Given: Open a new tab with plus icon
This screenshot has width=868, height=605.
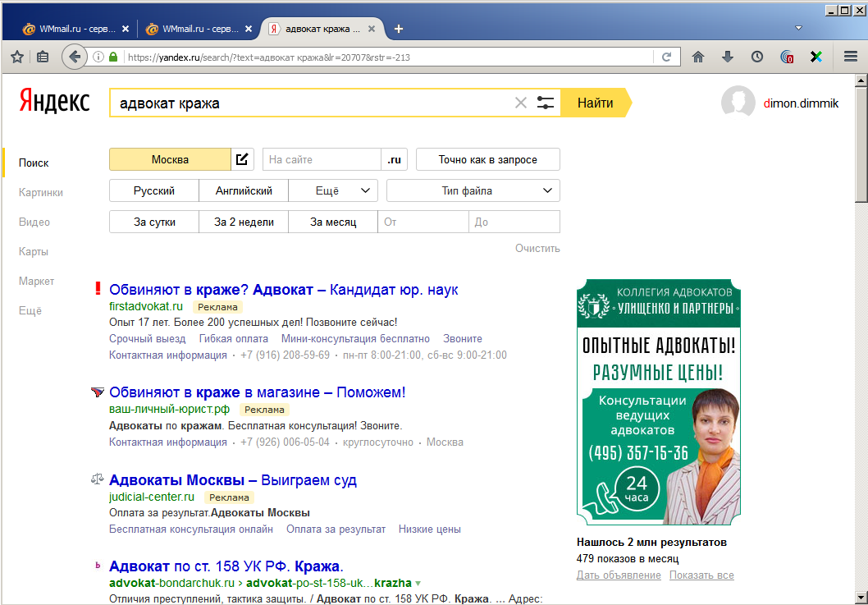Looking at the screenshot, I should pyautogui.click(x=399, y=29).
